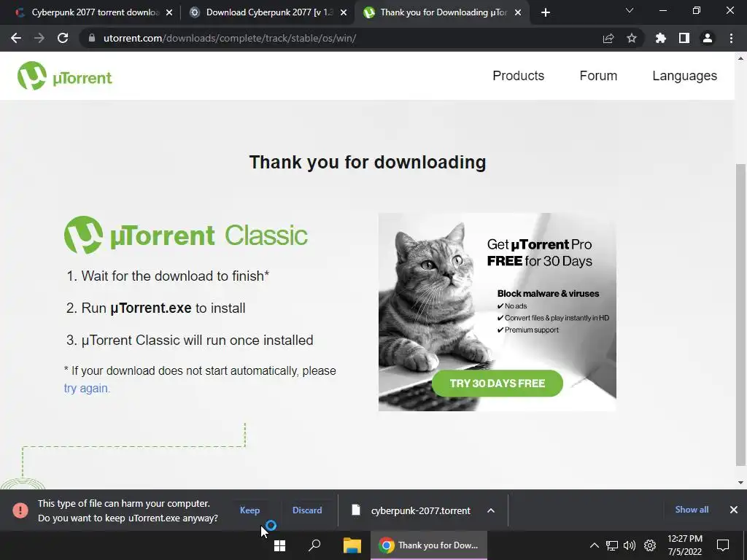Go to the µTorrent logo home link
The image size is (747, 560).
click(x=65, y=76)
